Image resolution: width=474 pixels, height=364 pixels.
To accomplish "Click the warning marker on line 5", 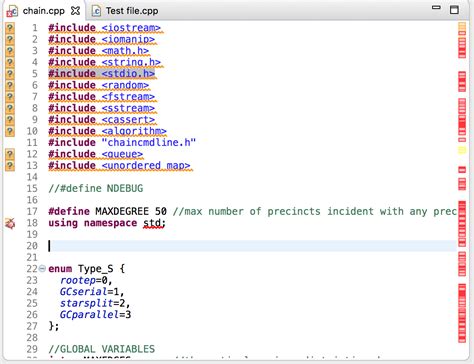I will point(10,74).
